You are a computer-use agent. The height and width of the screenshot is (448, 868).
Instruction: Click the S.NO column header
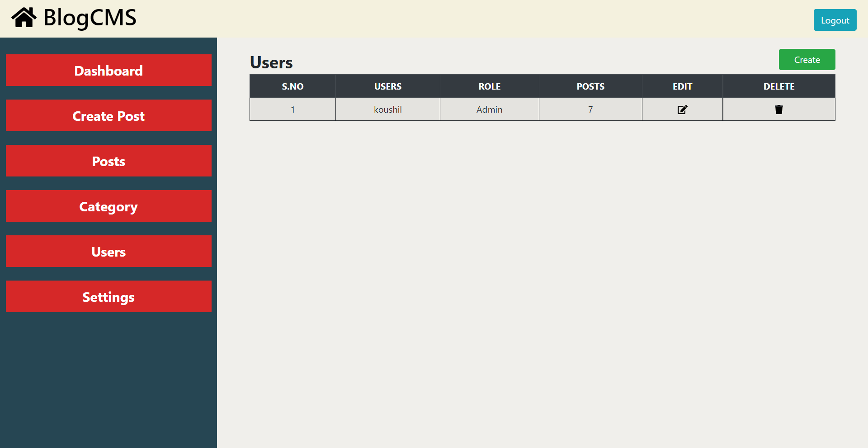(x=292, y=86)
